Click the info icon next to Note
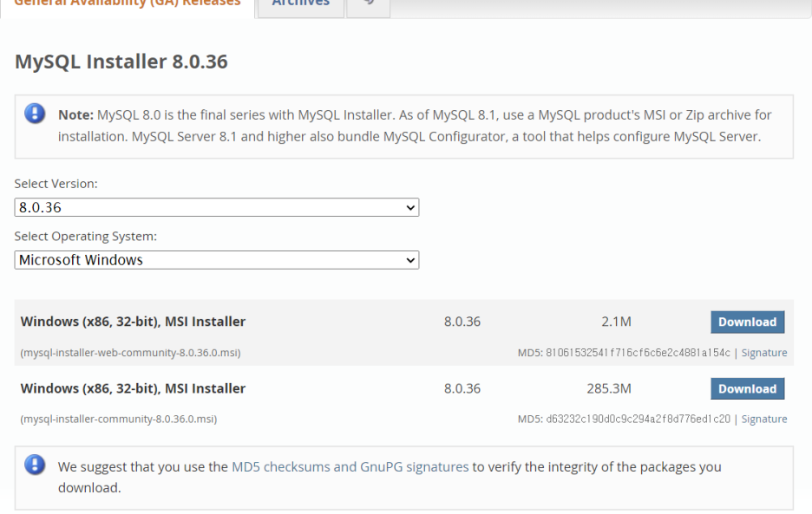 pyautogui.click(x=35, y=114)
